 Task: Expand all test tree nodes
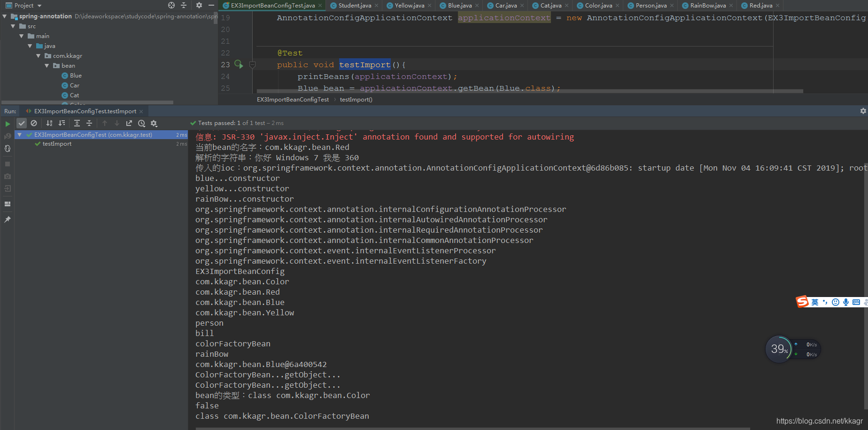(x=77, y=123)
